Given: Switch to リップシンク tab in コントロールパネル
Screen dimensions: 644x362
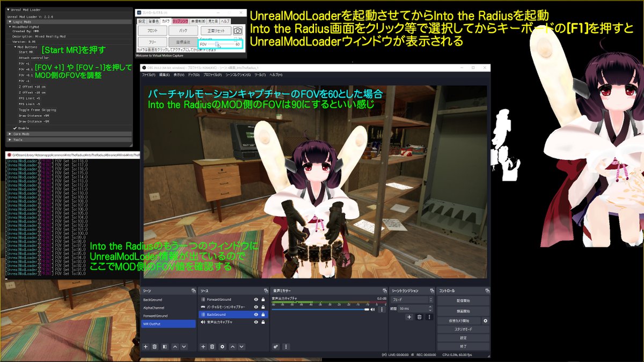Looking at the screenshot, I should point(180,21).
